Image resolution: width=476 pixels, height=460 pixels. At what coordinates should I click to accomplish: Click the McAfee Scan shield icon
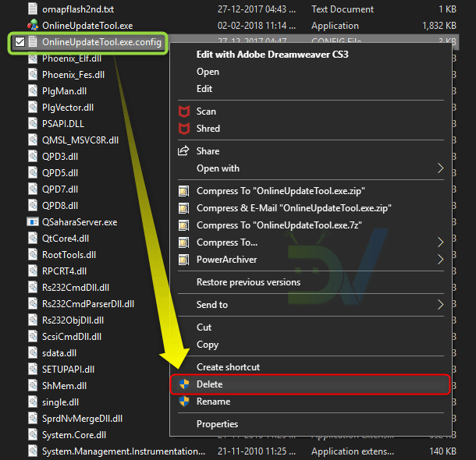coord(184,111)
